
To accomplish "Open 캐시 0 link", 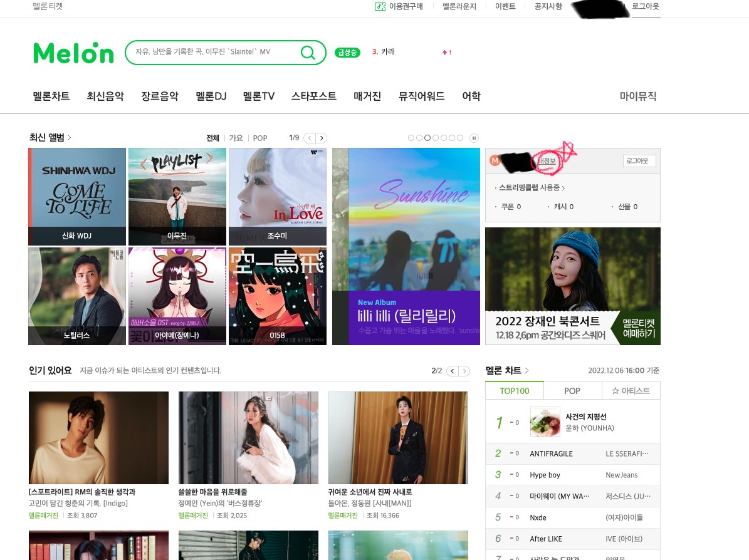I will [x=563, y=206].
